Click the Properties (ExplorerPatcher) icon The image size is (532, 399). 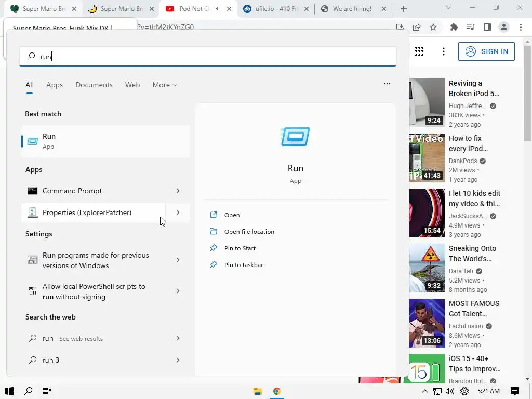coord(32,212)
